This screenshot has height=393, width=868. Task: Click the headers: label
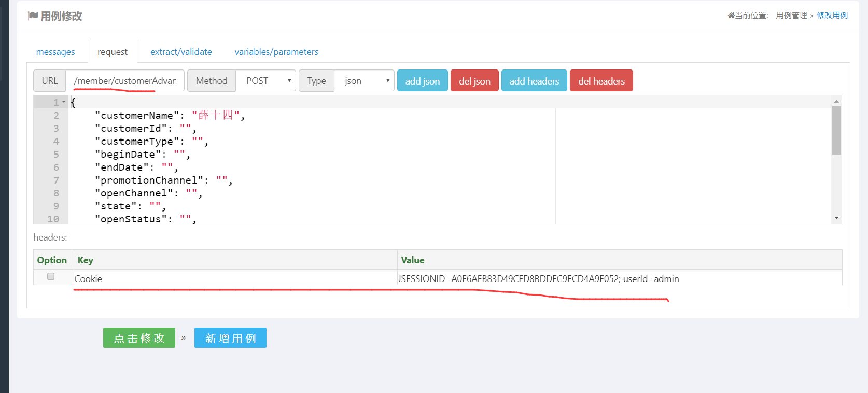pyautogui.click(x=50, y=237)
